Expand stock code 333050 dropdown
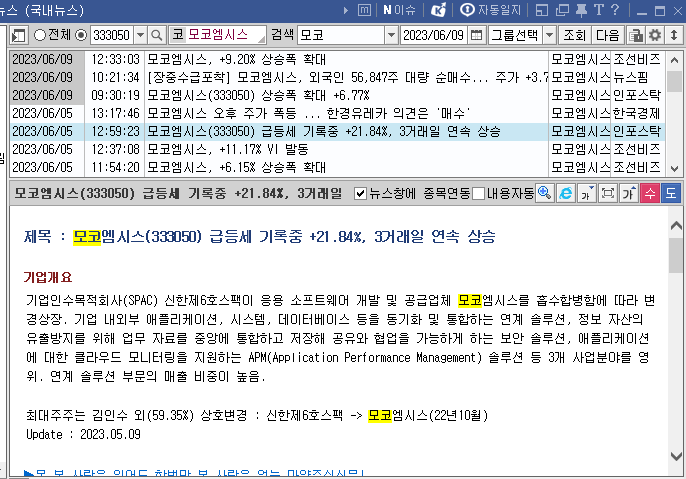Viewport: 686px width, 479px height. coord(140,35)
